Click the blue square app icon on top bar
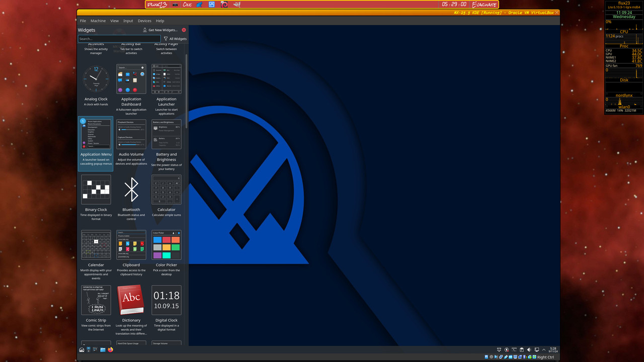 [212, 5]
